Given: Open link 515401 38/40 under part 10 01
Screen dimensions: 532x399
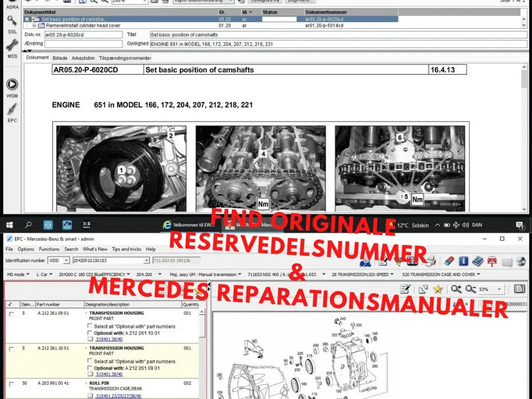Looking at the screenshot, I should point(109,374).
